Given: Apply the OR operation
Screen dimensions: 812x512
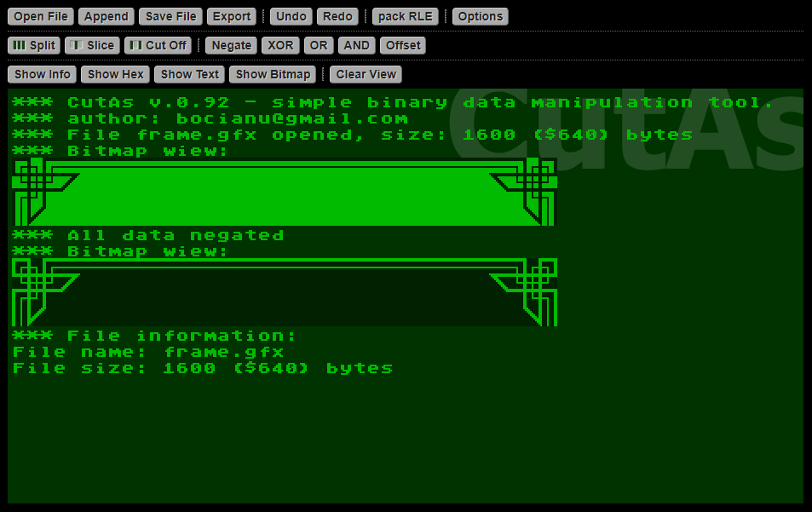Looking at the screenshot, I should [319, 45].
